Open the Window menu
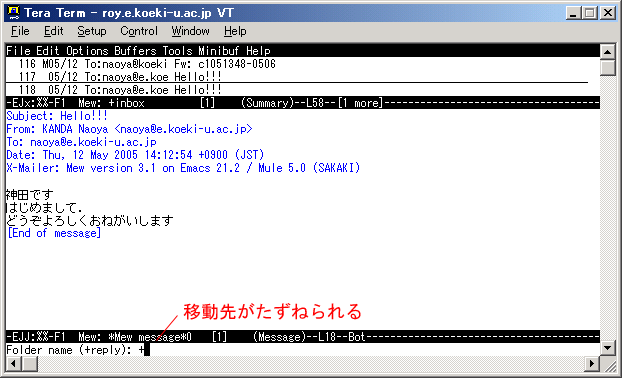This screenshot has height=378, width=622. click(x=190, y=31)
